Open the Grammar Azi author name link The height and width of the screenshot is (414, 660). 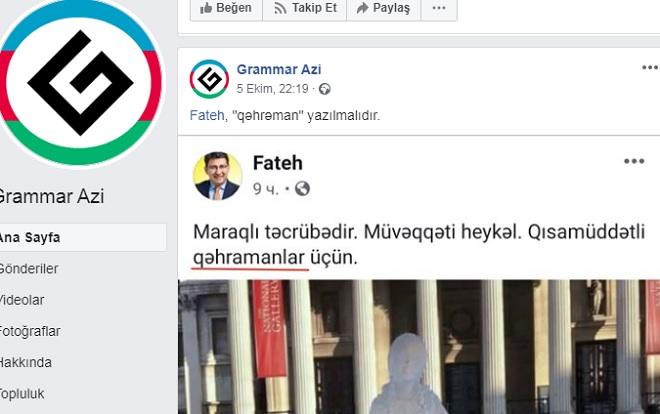pyautogui.click(x=279, y=69)
